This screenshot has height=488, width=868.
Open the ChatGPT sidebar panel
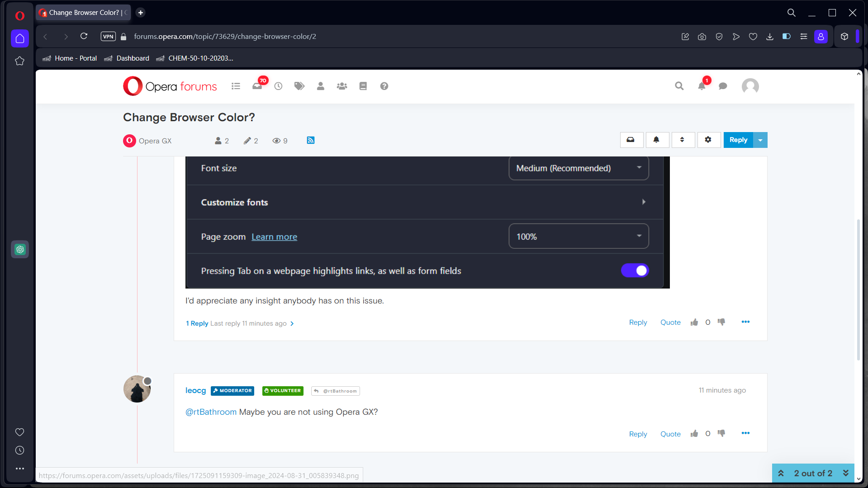20,249
